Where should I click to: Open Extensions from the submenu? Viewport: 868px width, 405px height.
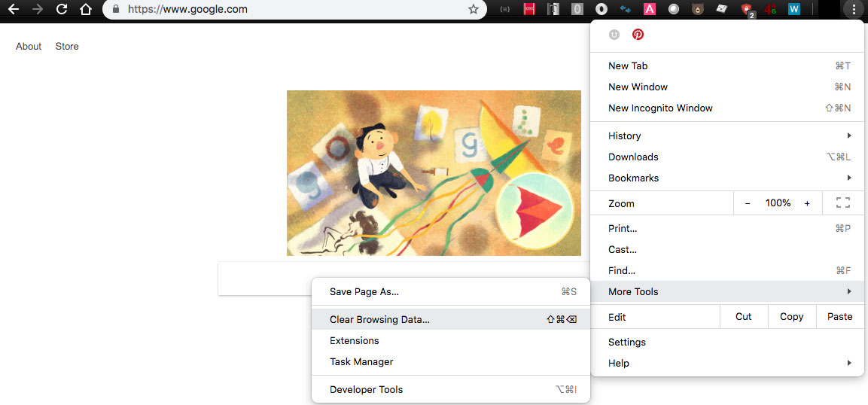(x=451, y=340)
